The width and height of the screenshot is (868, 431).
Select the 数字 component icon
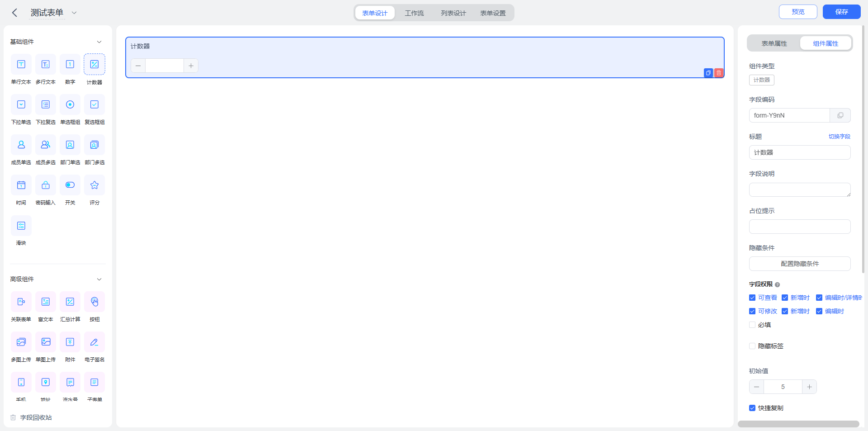(x=70, y=64)
